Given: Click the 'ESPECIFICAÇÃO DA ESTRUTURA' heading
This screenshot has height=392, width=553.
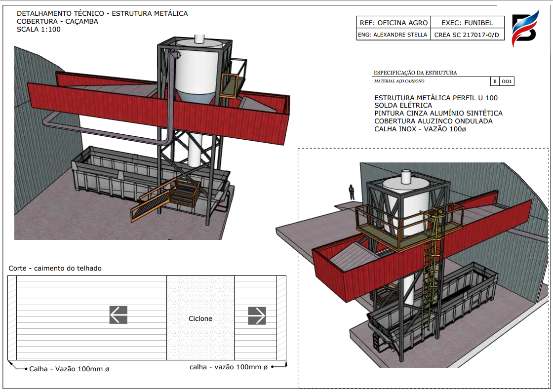Looking at the screenshot, I should pyautogui.click(x=415, y=73).
